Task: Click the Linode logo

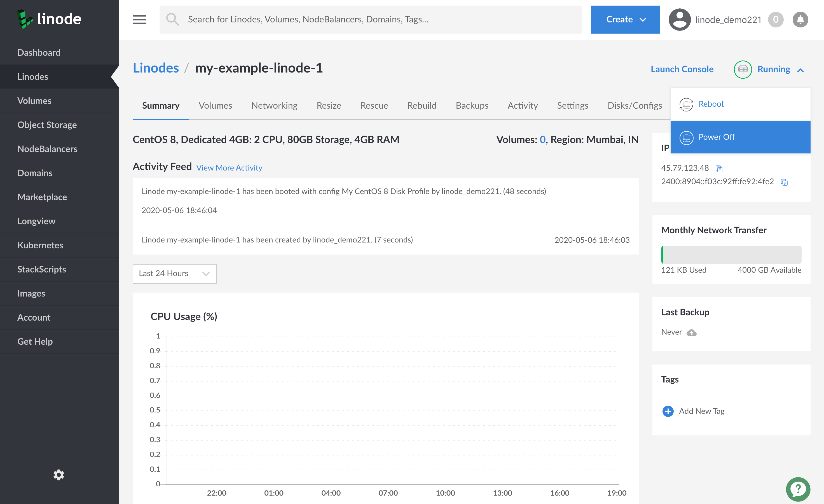Action: (x=49, y=19)
